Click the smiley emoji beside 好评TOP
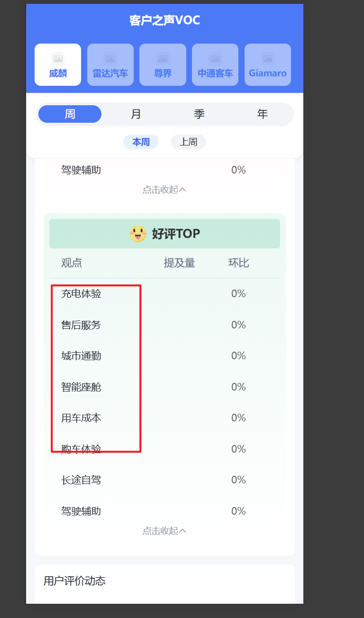Image resolution: width=364 pixels, height=618 pixels. coord(138,234)
